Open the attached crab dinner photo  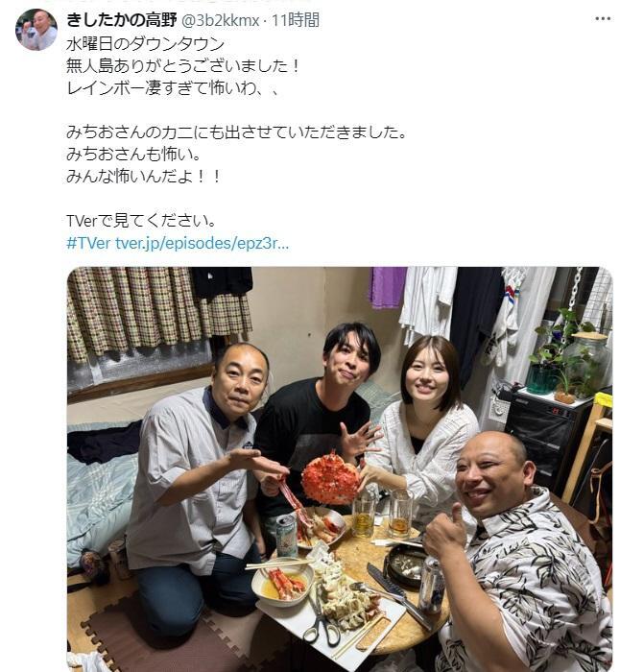[x=340, y=468]
